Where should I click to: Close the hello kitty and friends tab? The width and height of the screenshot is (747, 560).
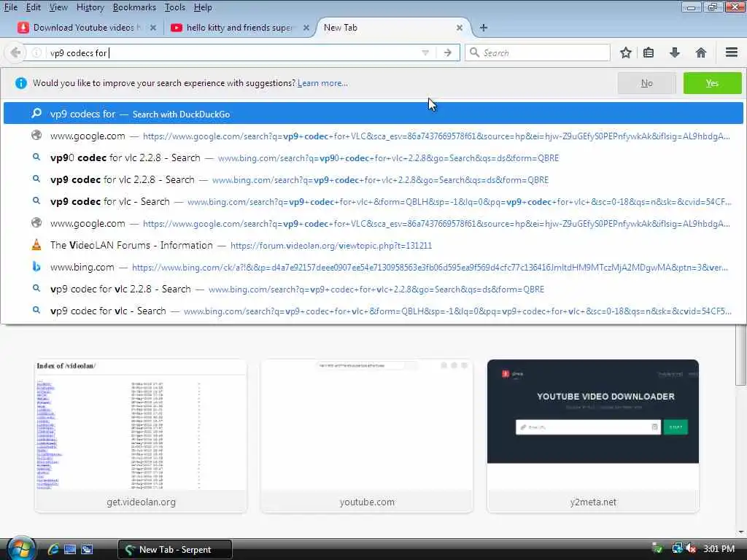(x=306, y=28)
